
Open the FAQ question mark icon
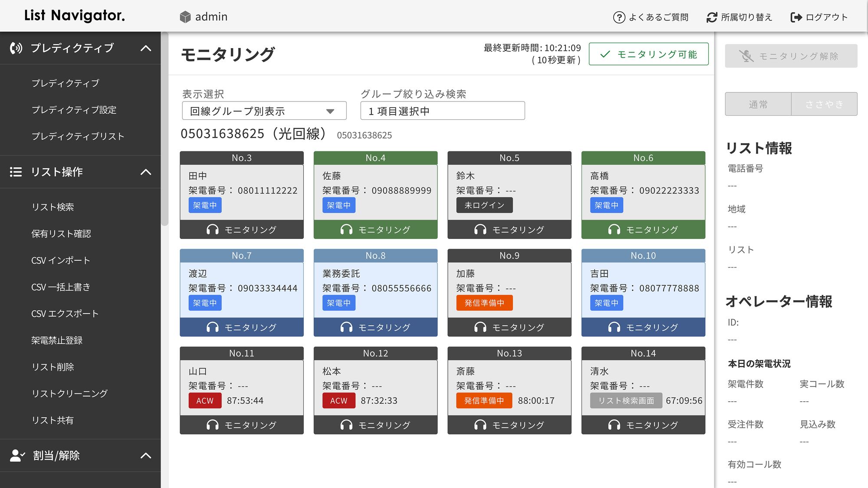619,17
